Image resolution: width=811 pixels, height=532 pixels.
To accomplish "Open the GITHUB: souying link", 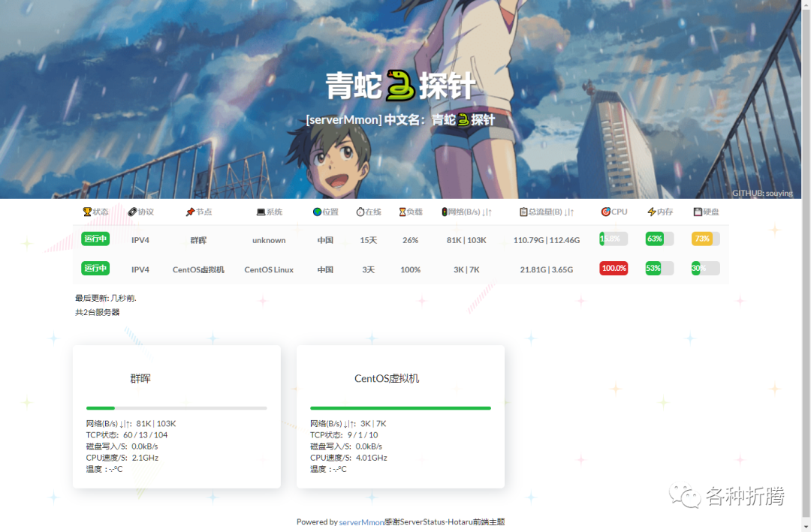I will (762, 193).
